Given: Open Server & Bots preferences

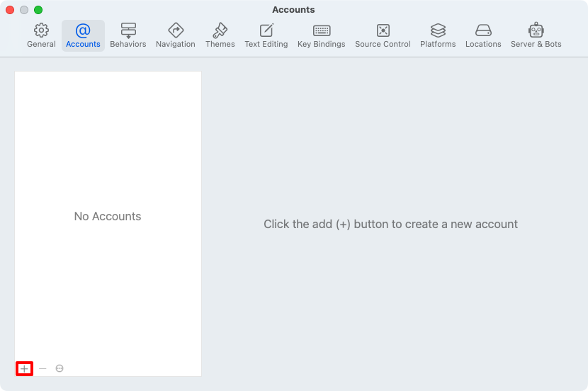Looking at the screenshot, I should point(536,35).
